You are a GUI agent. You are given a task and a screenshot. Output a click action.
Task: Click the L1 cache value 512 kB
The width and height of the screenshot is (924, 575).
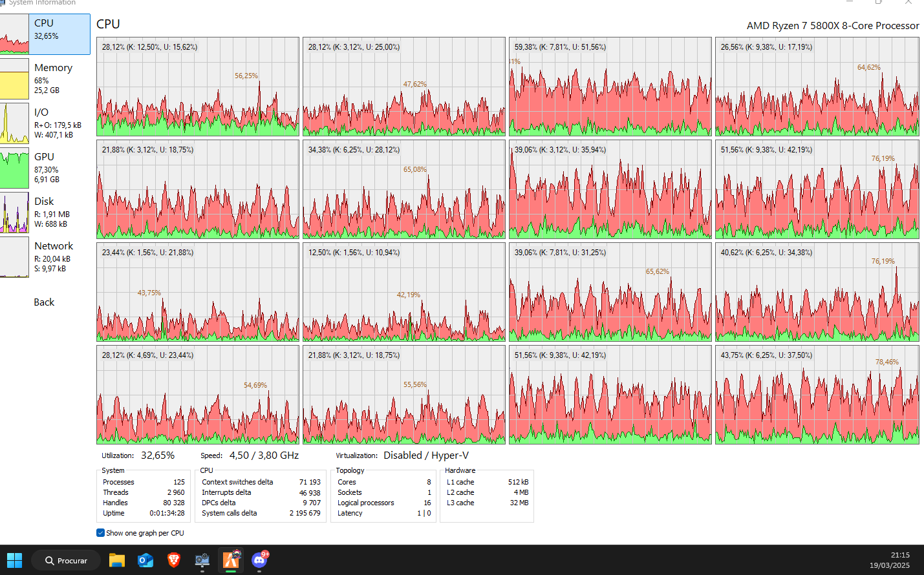click(x=518, y=482)
